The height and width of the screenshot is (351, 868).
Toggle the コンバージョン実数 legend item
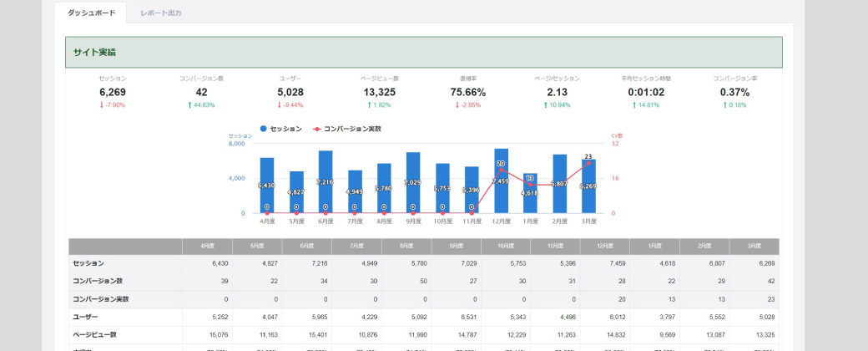(x=351, y=130)
